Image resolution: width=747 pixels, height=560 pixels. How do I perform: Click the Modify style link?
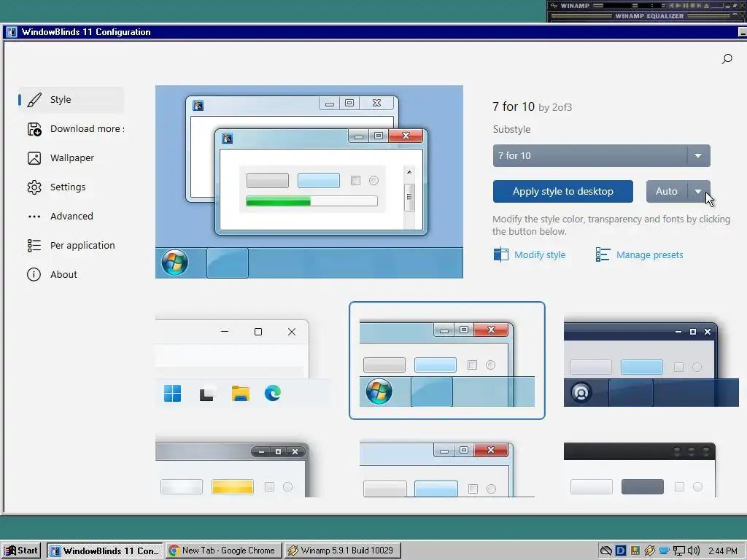coord(540,254)
